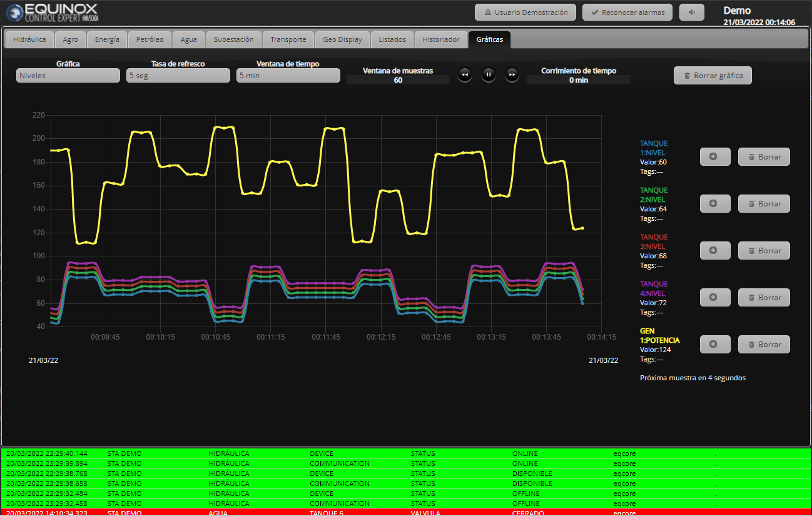Click the Equinox Control Expert logo
The width and height of the screenshot is (812, 516).
pyautogui.click(x=53, y=13)
